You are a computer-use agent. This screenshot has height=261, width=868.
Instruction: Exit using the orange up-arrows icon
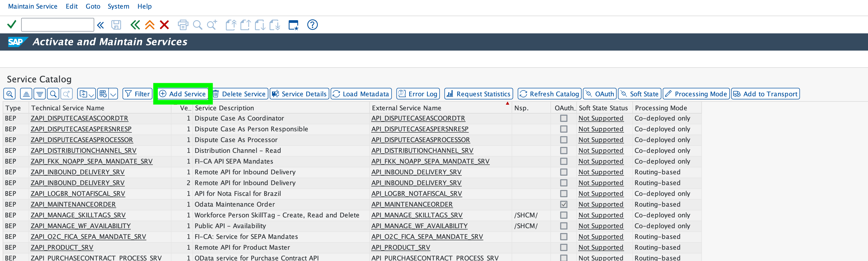(x=150, y=25)
